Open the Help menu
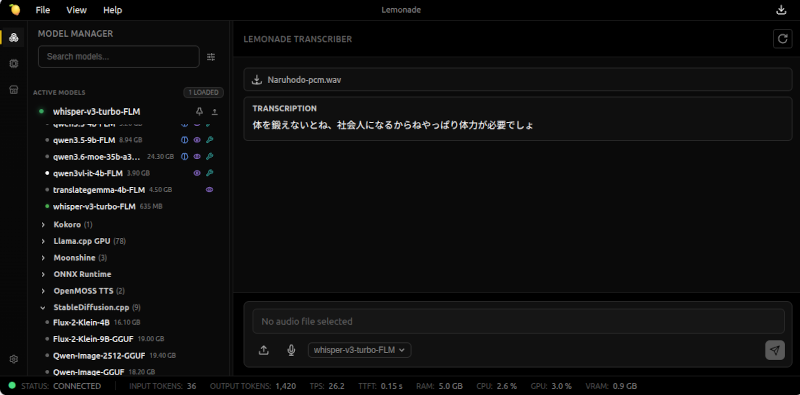This screenshot has width=800, height=395. point(112,10)
